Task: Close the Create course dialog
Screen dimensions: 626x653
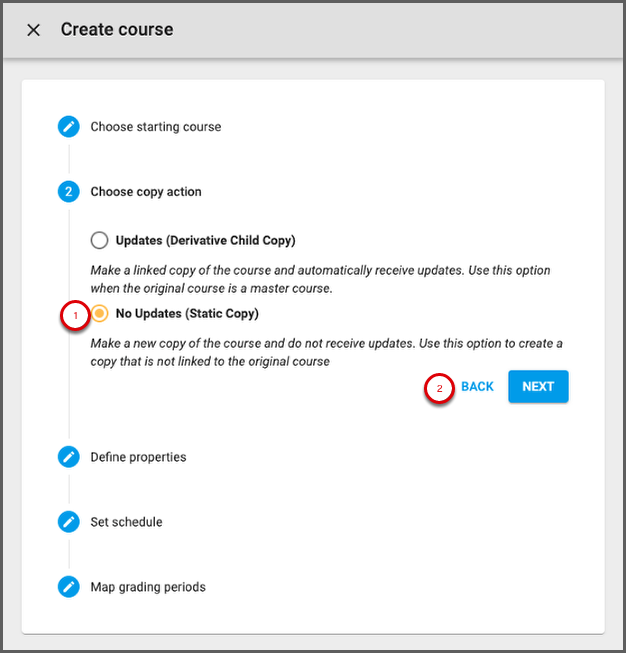Action: click(34, 30)
